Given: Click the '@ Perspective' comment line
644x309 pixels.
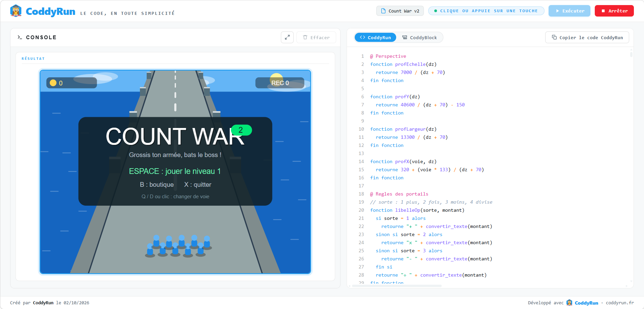Looking at the screenshot, I should pos(388,56).
